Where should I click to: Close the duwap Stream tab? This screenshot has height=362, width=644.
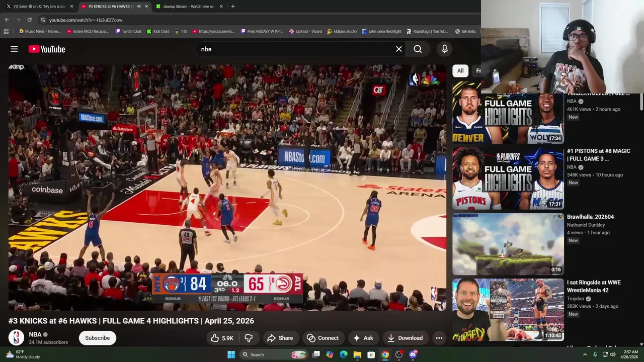tap(221, 6)
